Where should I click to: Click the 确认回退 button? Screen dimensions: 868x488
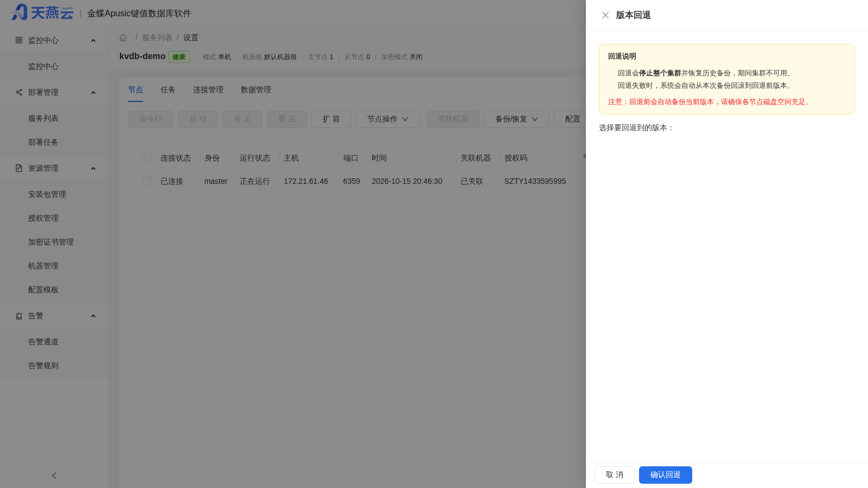point(666,475)
